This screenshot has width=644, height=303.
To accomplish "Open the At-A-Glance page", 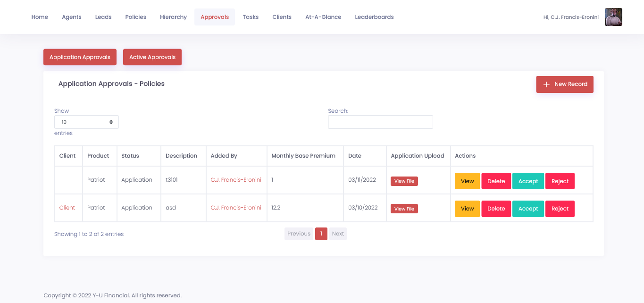I will click(323, 17).
